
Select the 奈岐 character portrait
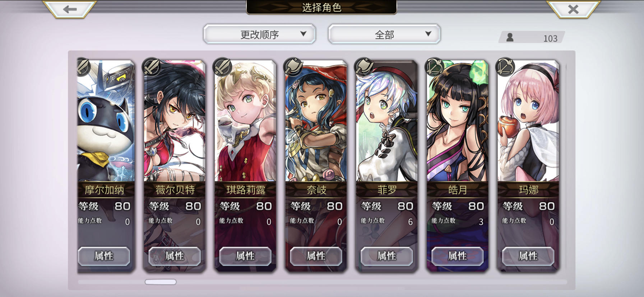[x=316, y=121]
